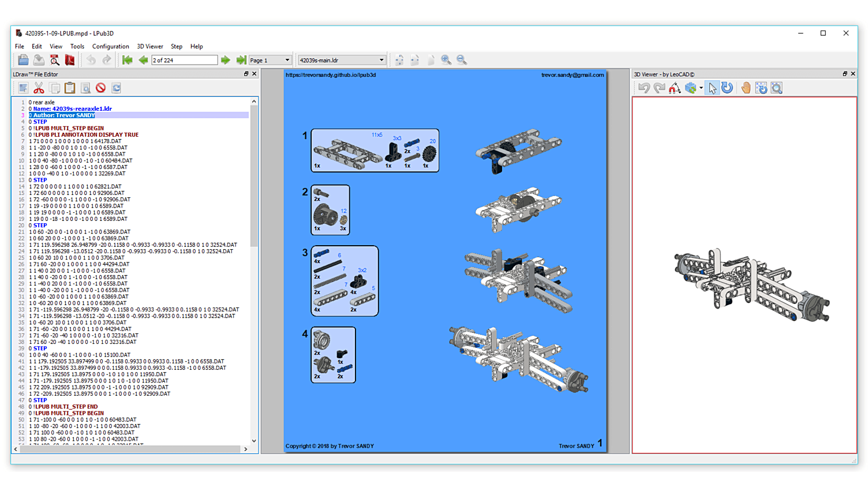Float the LDraw File Editor panel

click(248, 74)
